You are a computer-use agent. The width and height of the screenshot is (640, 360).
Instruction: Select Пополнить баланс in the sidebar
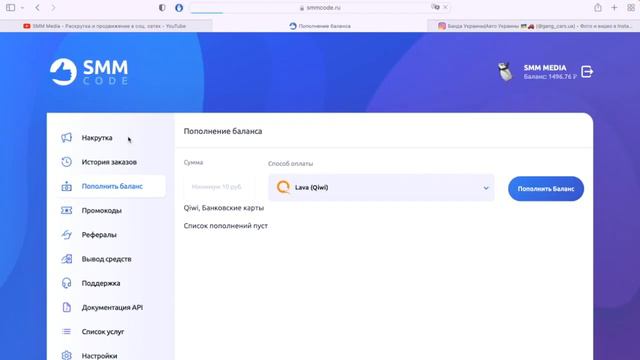(x=110, y=186)
